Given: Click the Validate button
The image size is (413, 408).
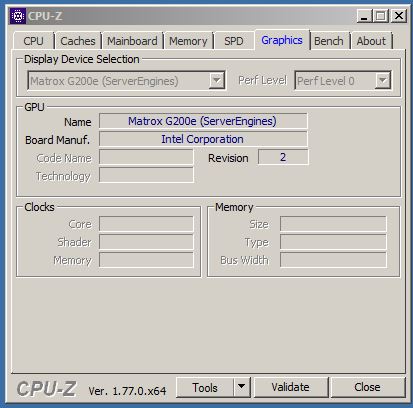Looking at the screenshot, I should click(x=290, y=387).
